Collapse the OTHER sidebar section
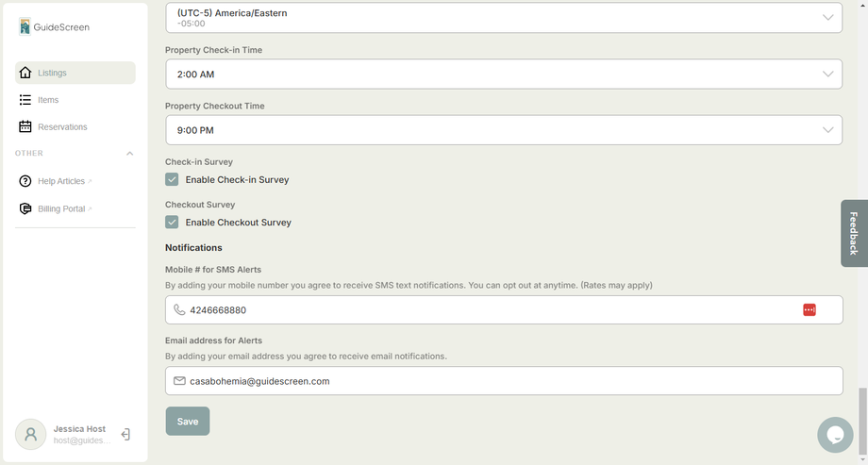 (129, 154)
